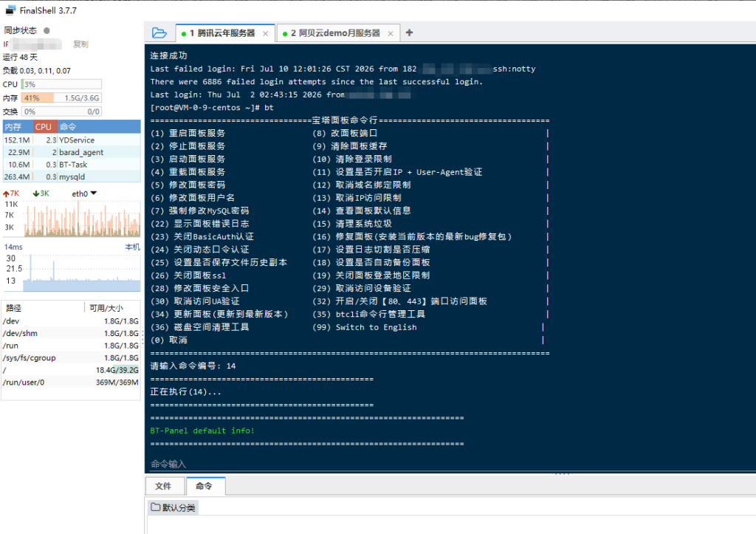Click the CPU usage bar
This screenshot has width=756, height=534.
tap(61, 84)
